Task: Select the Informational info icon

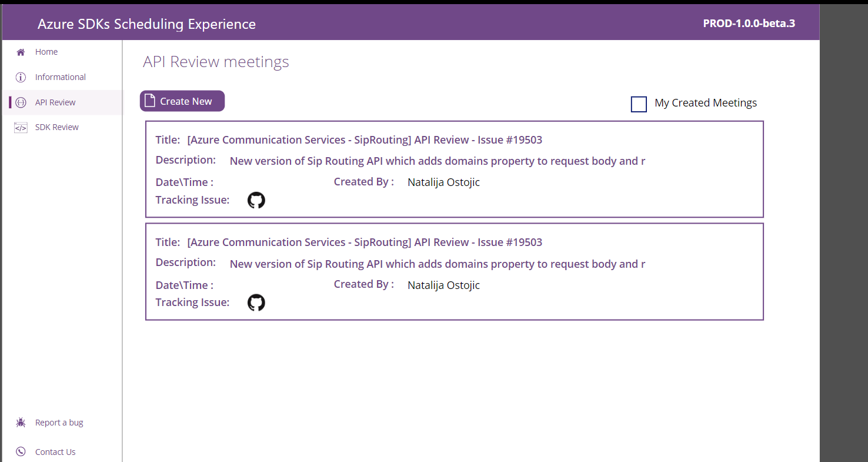Action: (20, 77)
